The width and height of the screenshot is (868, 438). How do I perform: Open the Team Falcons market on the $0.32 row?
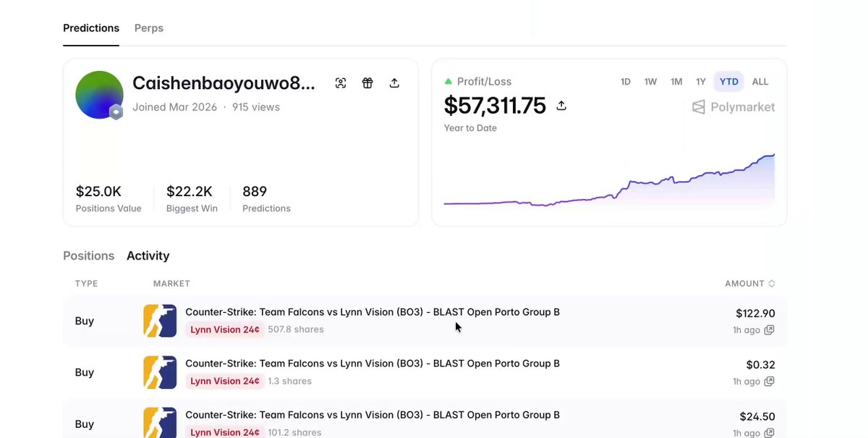point(373,363)
